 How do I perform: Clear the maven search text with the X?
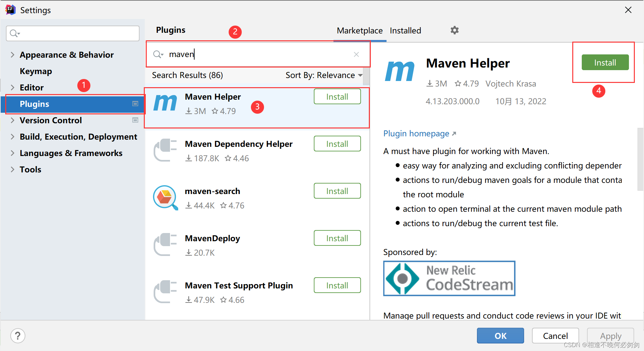[356, 54]
